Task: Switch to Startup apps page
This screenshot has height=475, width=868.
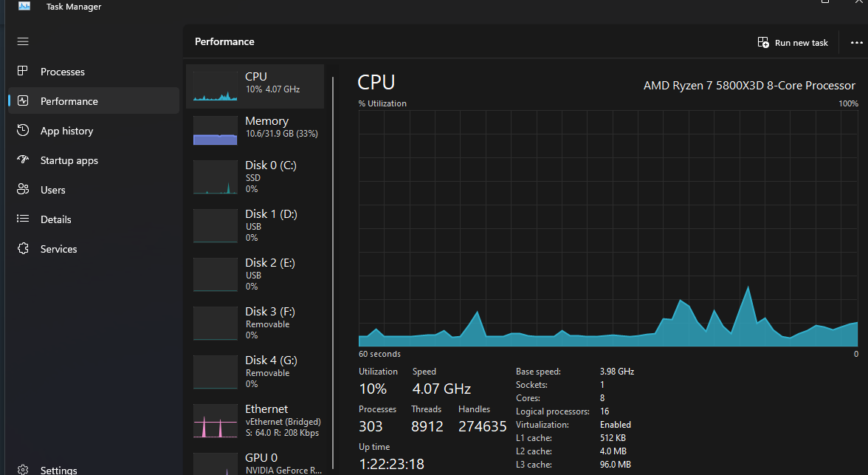Action: tap(94, 160)
